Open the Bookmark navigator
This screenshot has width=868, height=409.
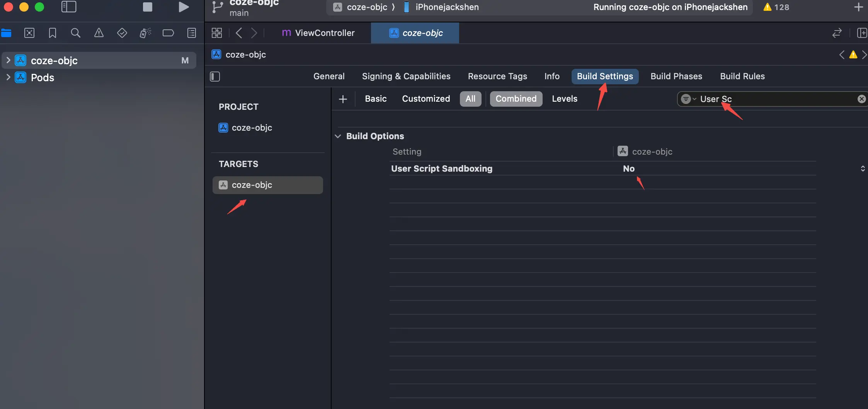53,33
